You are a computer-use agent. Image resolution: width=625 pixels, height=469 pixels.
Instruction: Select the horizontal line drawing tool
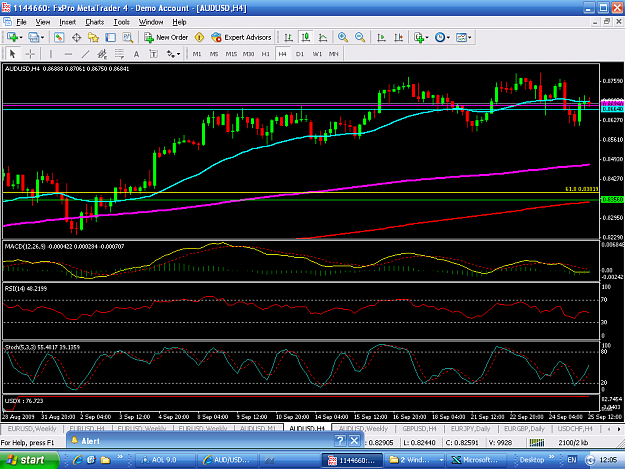(x=68, y=54)
